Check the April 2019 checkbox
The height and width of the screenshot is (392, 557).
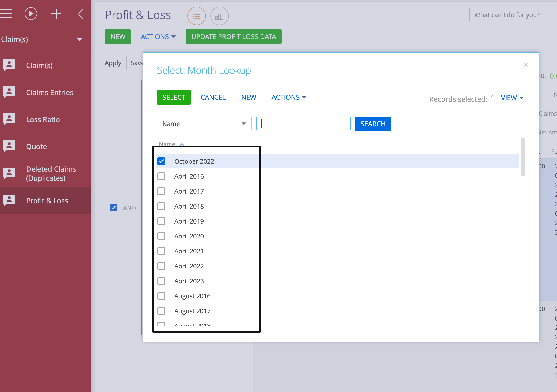(x=161, y=221)
